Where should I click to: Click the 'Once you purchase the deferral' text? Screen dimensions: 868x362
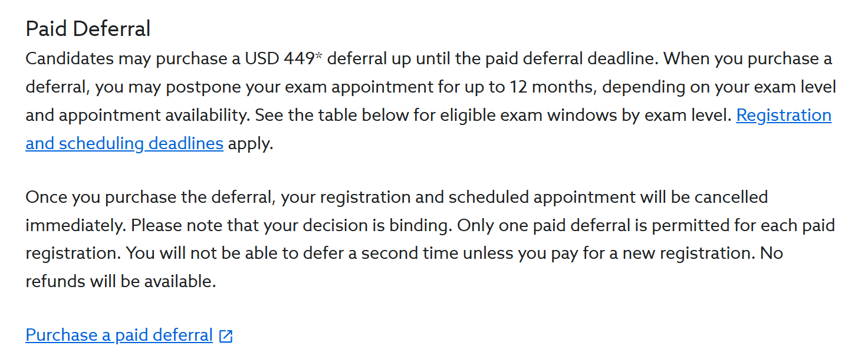151,197
